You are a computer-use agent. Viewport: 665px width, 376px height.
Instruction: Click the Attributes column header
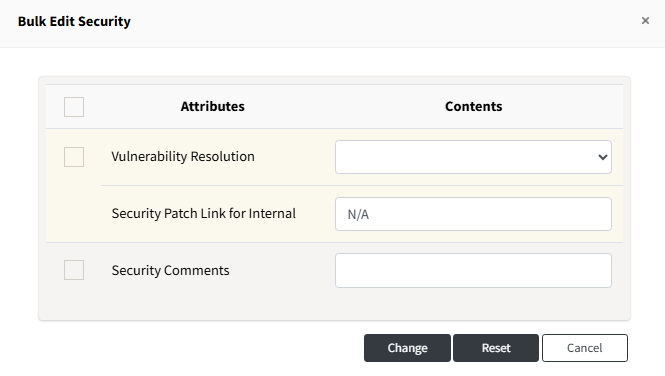click(212, 106)
